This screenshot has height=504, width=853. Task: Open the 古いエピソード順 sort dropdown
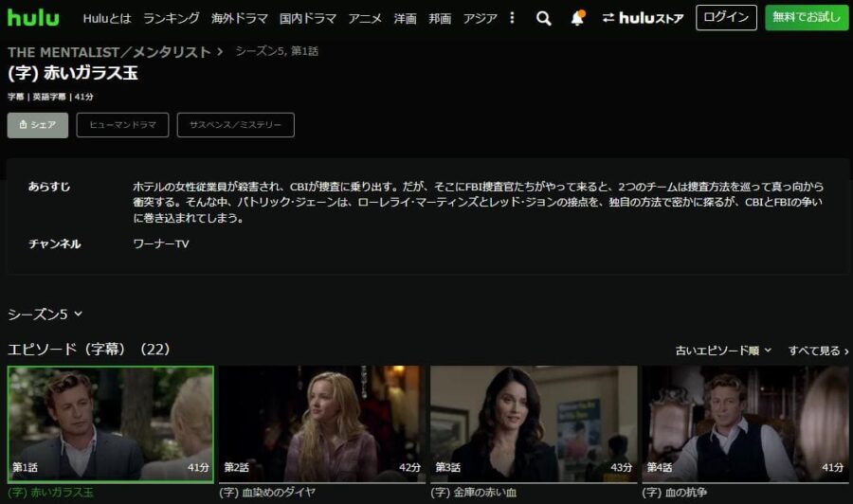tap(723, 351)
